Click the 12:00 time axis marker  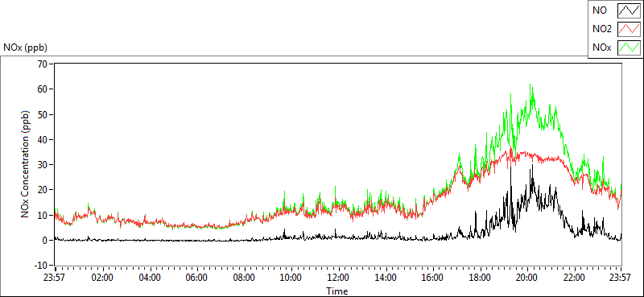click(x=338, y=278)
